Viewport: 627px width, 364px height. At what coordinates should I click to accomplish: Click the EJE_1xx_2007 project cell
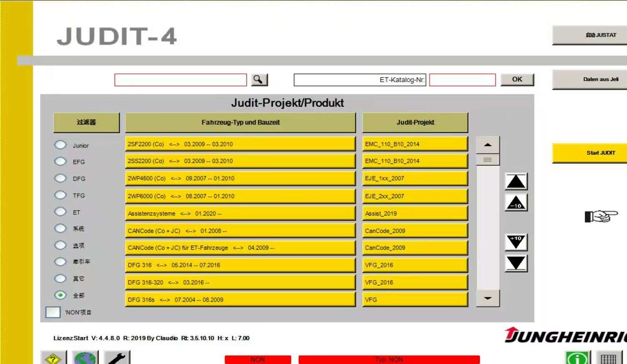coord(415,178)
